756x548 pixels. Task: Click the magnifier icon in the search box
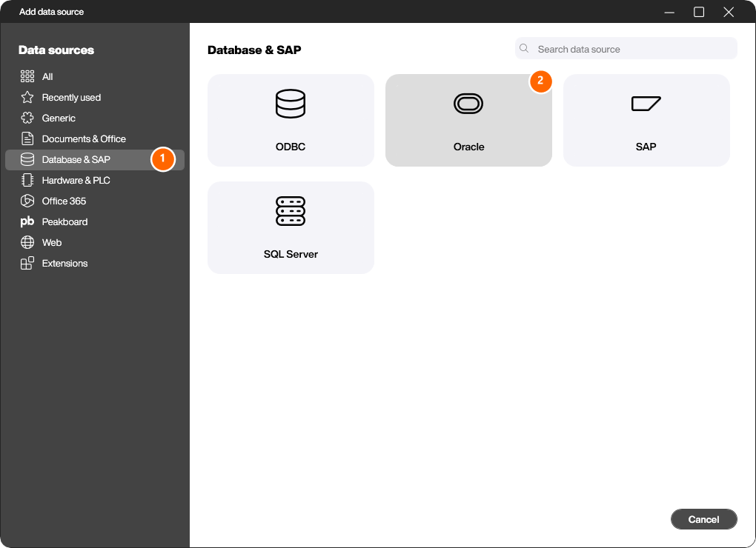tap(524, 49)
